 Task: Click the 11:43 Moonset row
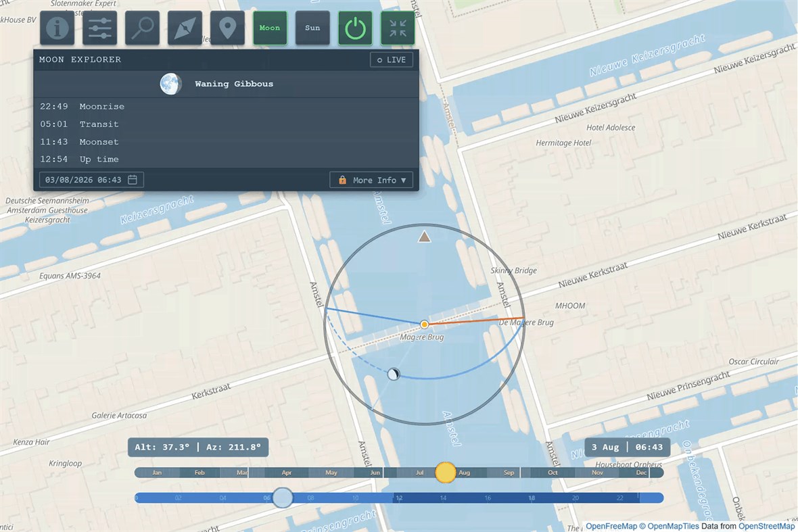(226, 142)
